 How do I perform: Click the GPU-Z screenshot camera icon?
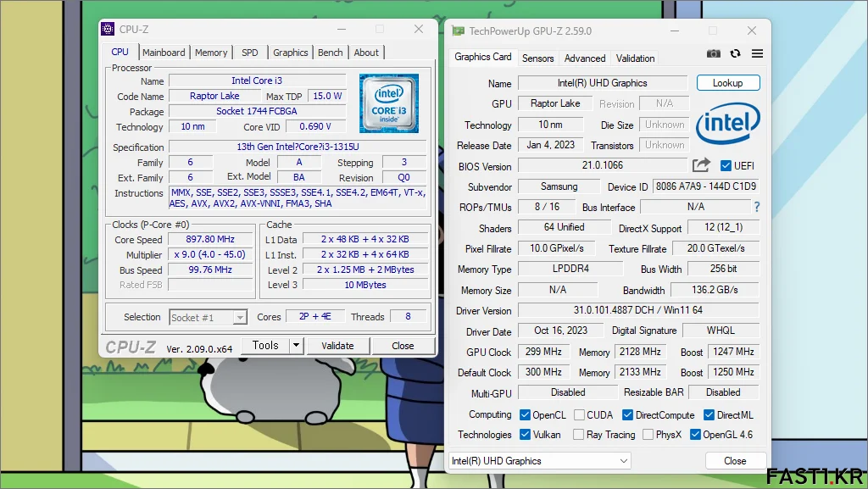pyautogui.click(x=714, y=53)
